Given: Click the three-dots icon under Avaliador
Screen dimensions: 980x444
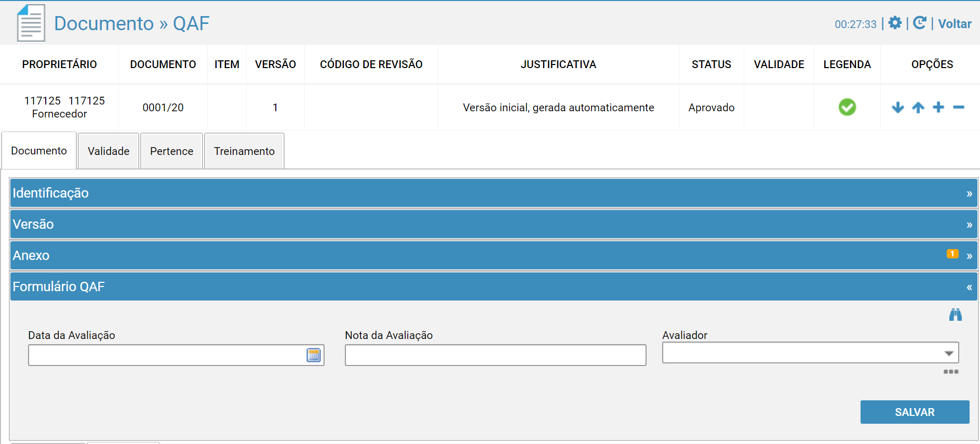Looking at the screenshot, I should (951, 372).
